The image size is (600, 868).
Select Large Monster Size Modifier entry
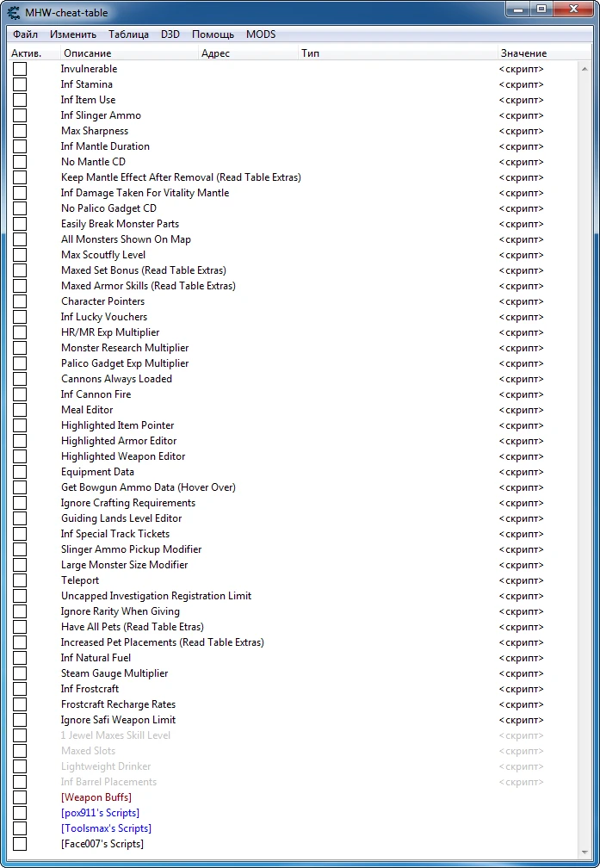(x=125, y=565)
